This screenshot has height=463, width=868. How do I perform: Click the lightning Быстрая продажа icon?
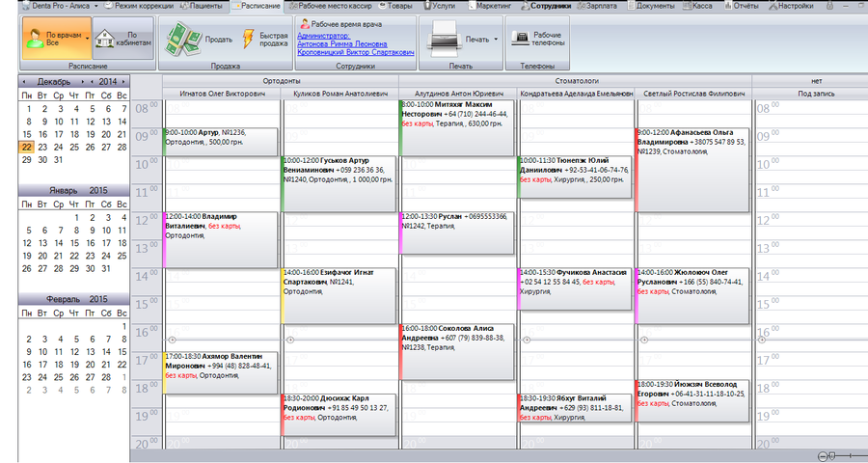click(x=249, y=39)
